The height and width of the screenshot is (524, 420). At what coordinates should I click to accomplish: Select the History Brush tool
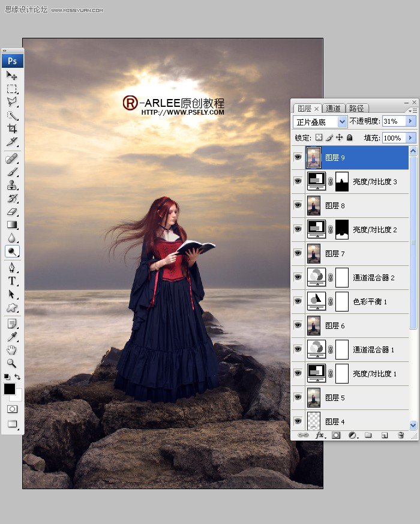pyautogui.click(x=11, y=198)
